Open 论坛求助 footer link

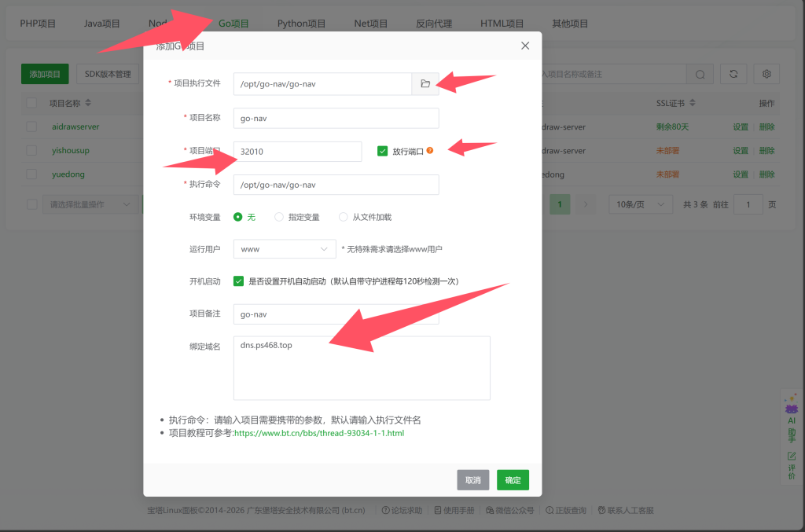pyautogui.click(x=402, y=511)
